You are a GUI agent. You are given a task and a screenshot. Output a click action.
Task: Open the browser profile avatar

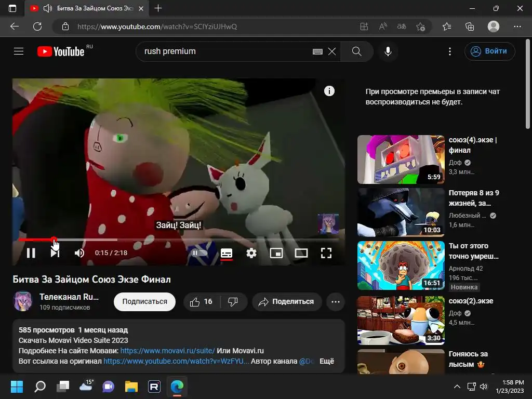pos(494,26)
